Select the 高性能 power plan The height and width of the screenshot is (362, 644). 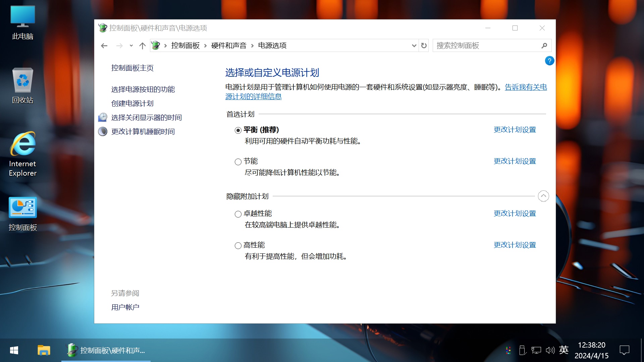[238, 246]
